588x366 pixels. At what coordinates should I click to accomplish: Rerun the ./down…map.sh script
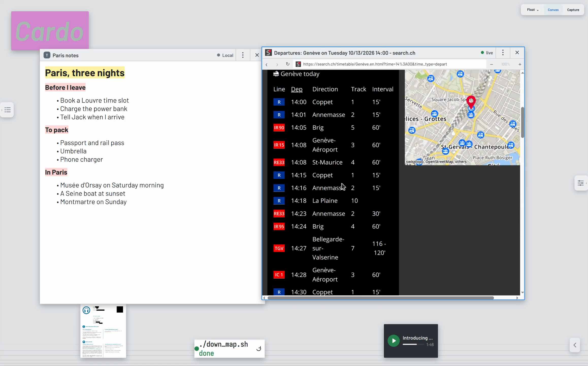pyautogui.click(x=258, y=348)
